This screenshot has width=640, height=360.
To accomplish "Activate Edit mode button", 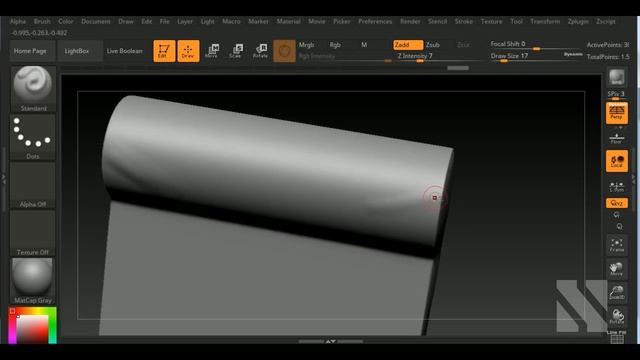I will (x=164, y=51).
